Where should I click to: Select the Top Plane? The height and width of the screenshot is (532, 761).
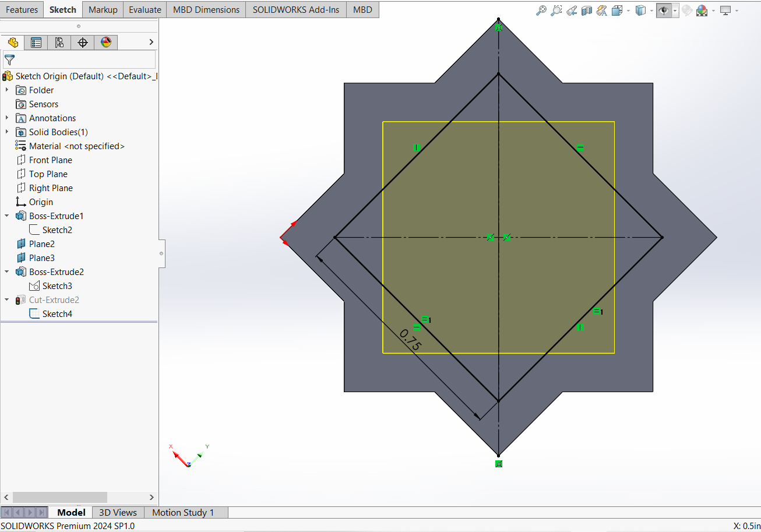coord(42,174)
